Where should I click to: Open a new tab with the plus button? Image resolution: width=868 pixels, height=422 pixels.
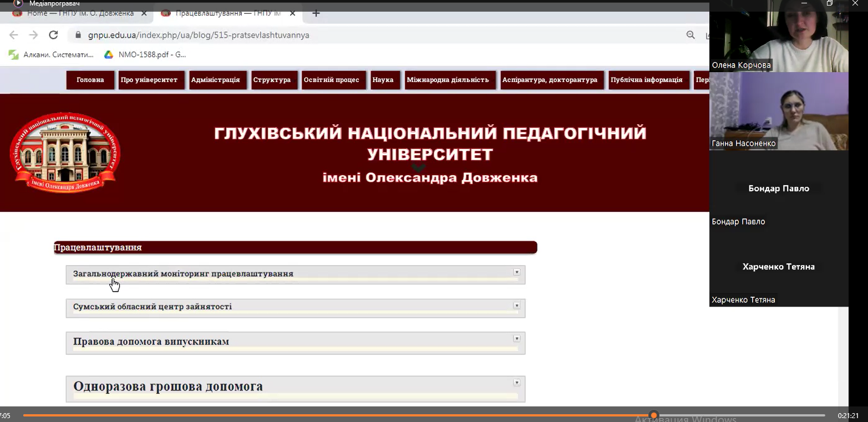316,13
